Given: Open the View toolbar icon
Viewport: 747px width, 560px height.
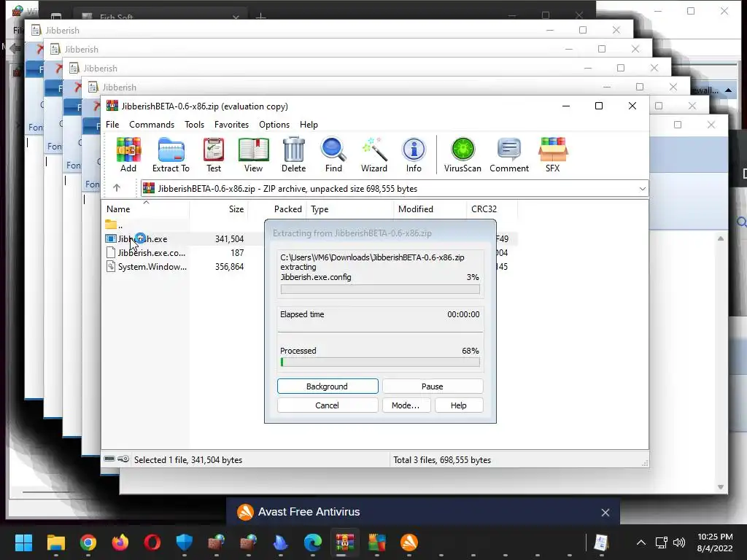Looking at the screenshot, I should point(253,155).
